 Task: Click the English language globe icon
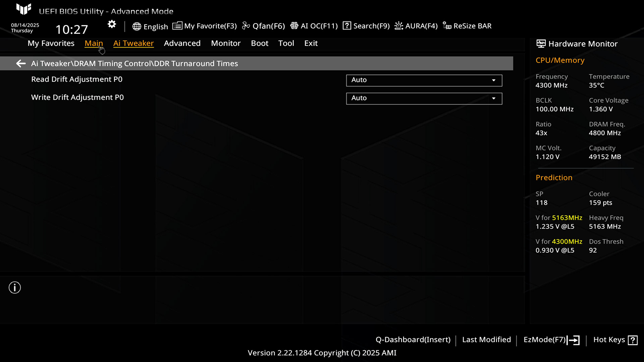click(x=137, y=26)
